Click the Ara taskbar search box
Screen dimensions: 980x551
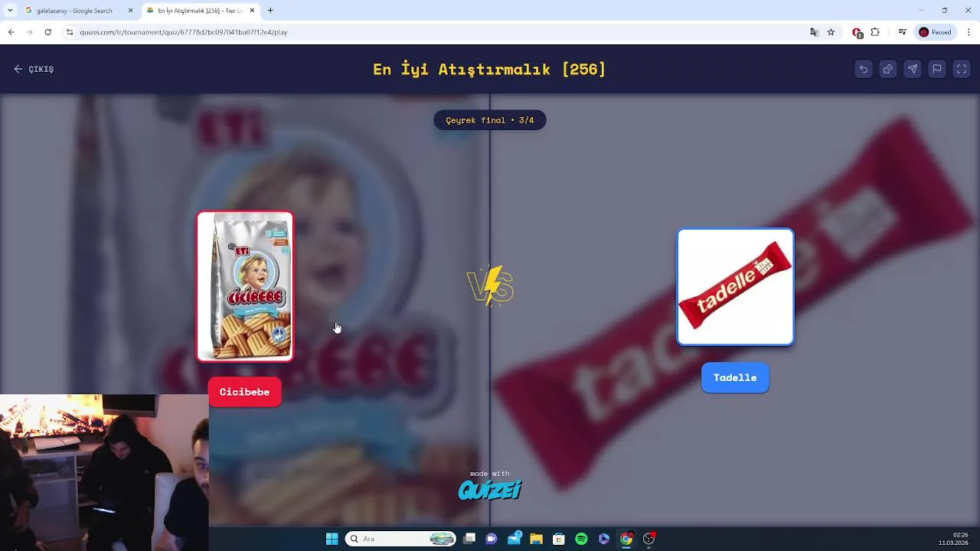(x=401, y=539)
